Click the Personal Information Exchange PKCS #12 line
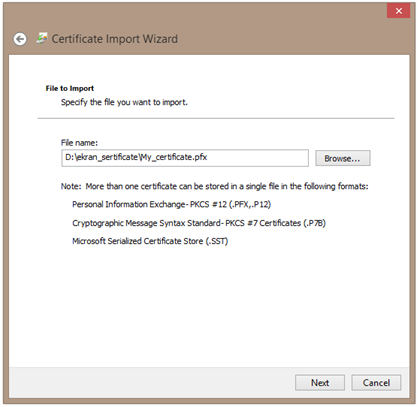Screen dimensions: 420x407 pos(171,204)
